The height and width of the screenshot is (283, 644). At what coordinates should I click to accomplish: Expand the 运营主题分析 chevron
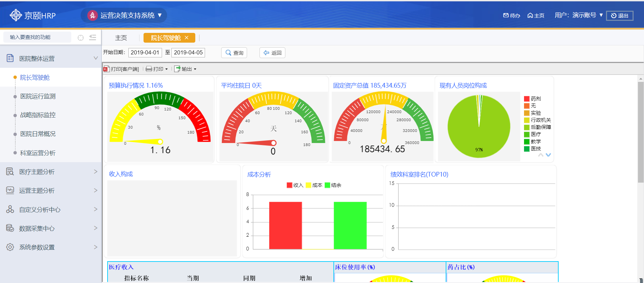point(95,190)
